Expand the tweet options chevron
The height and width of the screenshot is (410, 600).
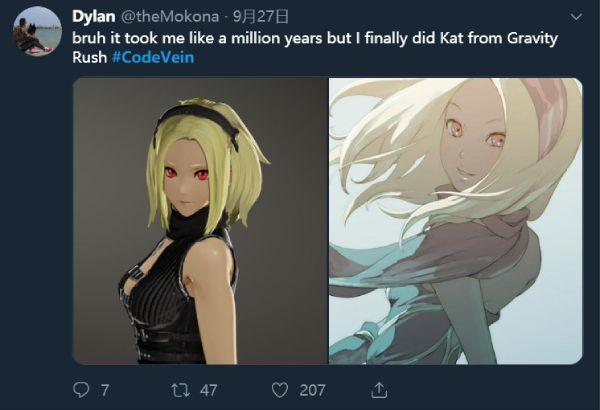[x=574, y=18]
